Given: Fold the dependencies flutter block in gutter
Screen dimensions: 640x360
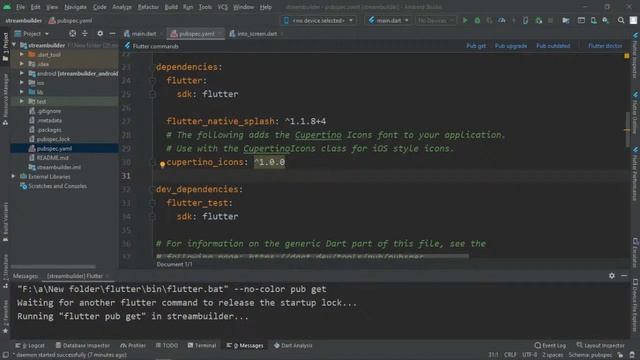Looking at the screenshot, I should pyautogui.click(x=152, y=81).
